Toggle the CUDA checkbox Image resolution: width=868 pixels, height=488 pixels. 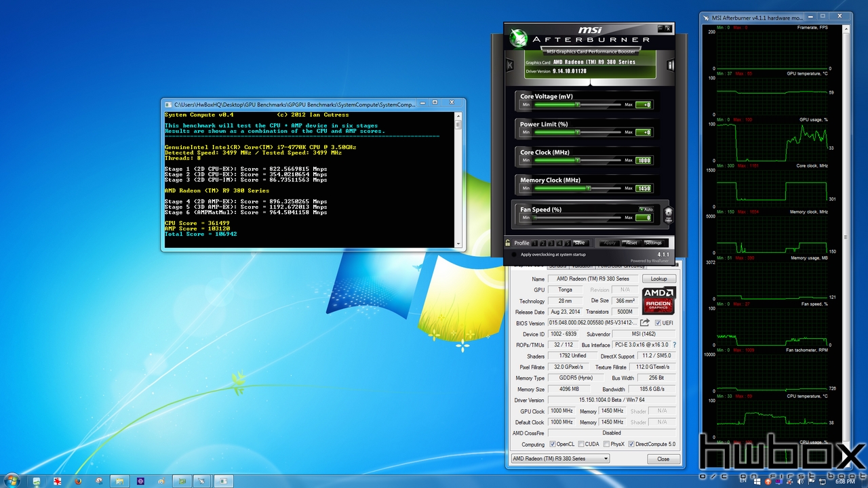click(580, 444)
